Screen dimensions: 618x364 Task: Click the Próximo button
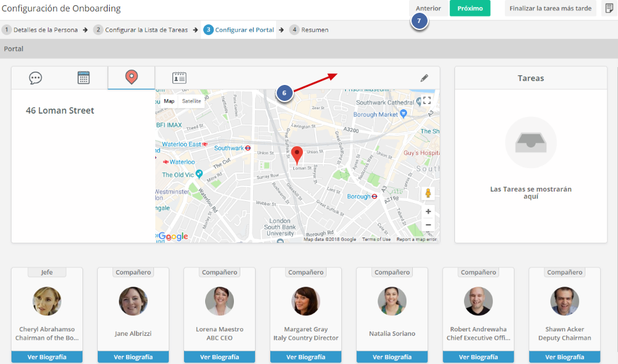point(470,8)
